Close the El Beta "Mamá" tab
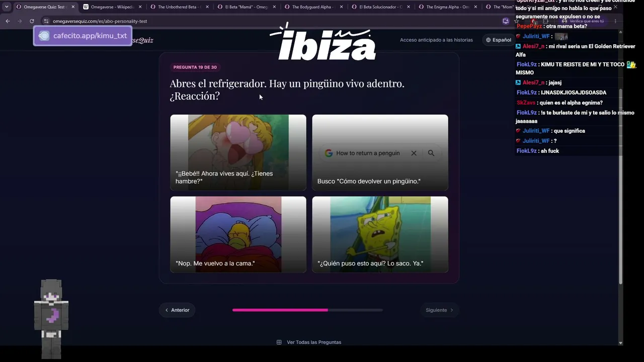 (x=274, y=7)
